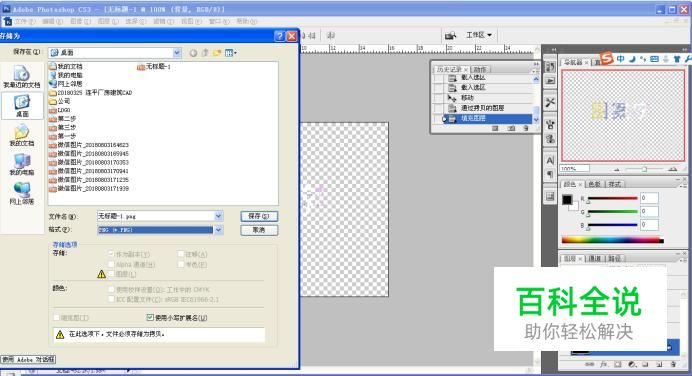
Task: Uncheck 使用小写扩展名(U) checkbox
Action: (150, 317)
